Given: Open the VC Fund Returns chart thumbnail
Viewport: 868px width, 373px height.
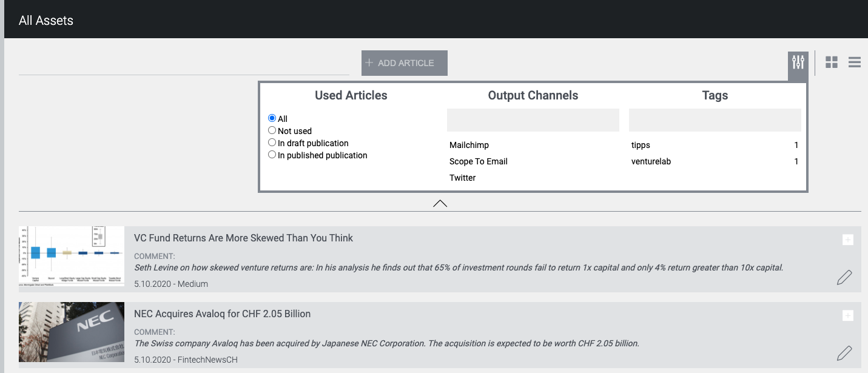Looking at the screenshot, I should pyautogui.click(x=72, y=257).
